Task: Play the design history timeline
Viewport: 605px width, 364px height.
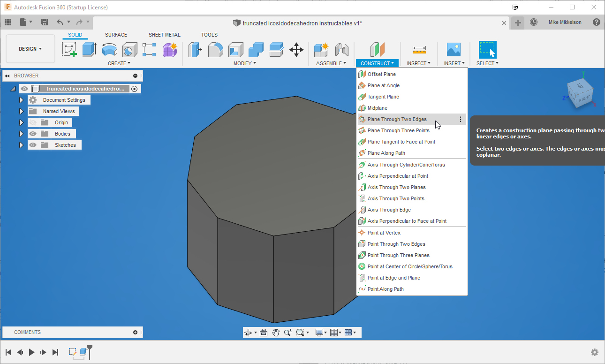Action: coord(31,352)
